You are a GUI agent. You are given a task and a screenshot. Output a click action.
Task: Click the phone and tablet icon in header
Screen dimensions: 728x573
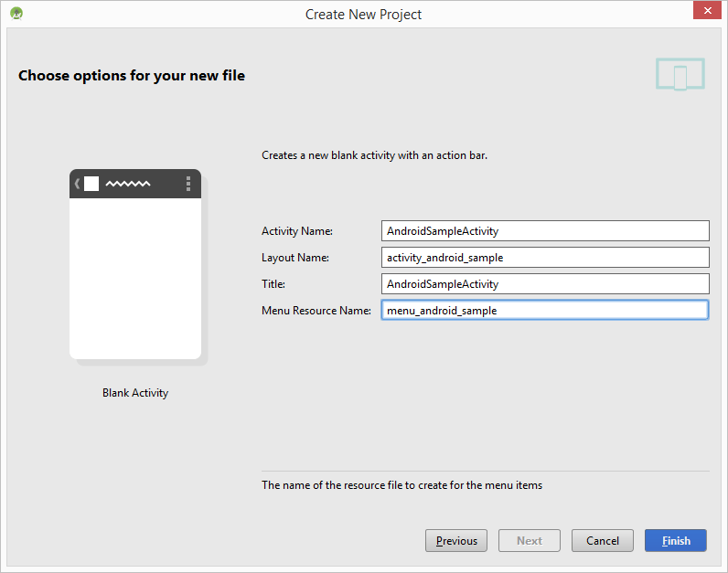pyautogui.click(x=680, y=75)
